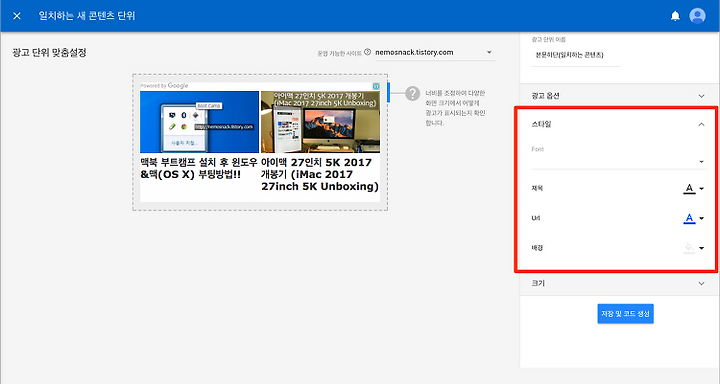Open the 제목 text color picker

pyautogui.click(x=693, y=188)
